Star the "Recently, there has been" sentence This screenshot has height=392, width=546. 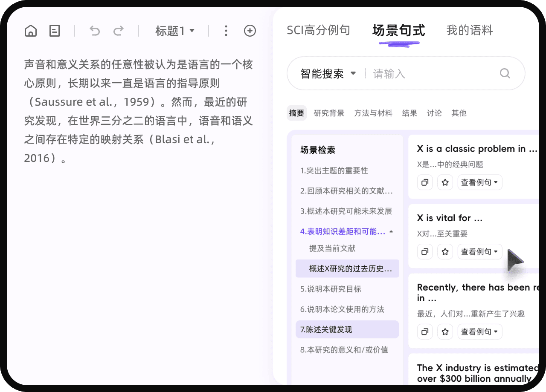[x=445, y=331]
